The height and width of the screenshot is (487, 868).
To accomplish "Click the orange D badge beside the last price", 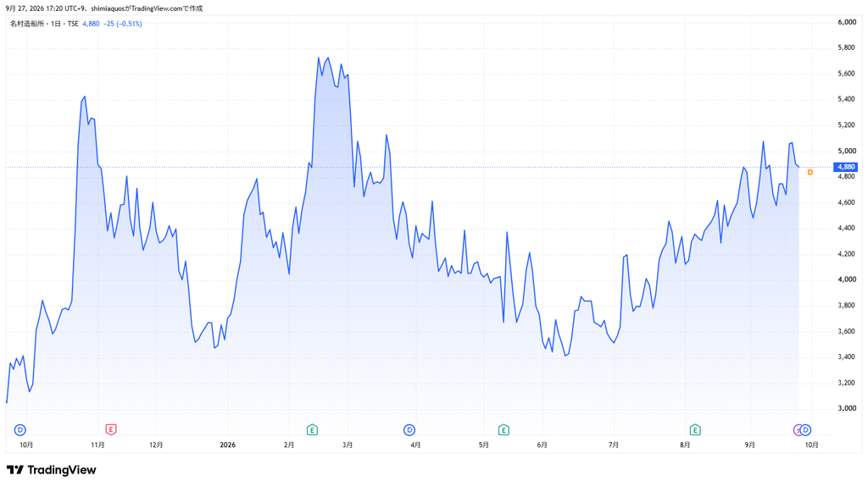I will 810,173.
